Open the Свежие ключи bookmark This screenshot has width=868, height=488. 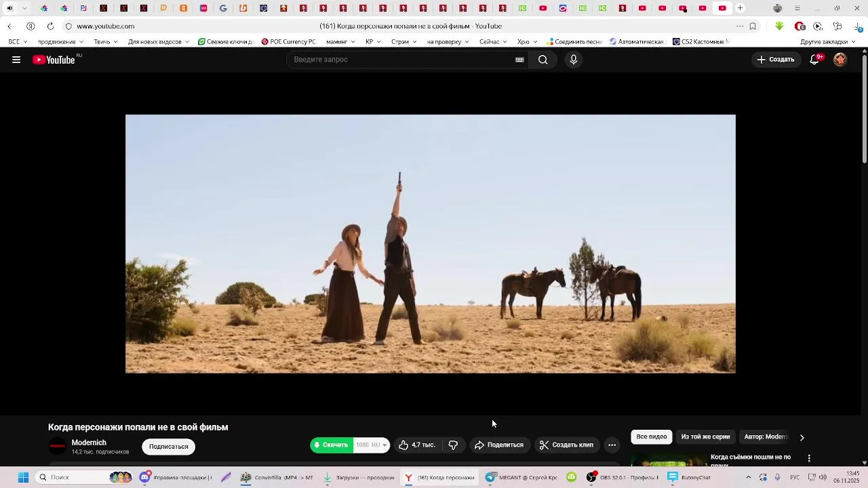click(226, 42)
